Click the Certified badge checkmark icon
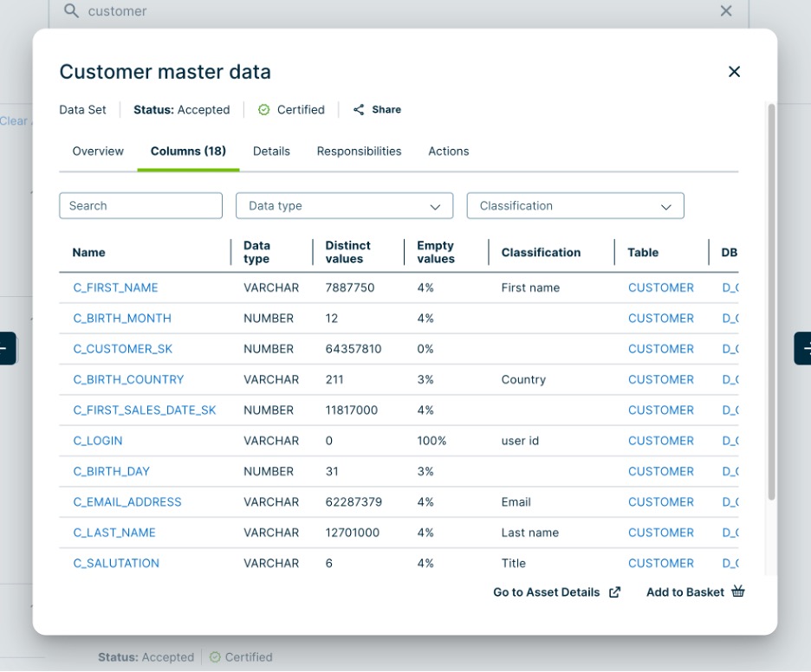 [263, 109]
